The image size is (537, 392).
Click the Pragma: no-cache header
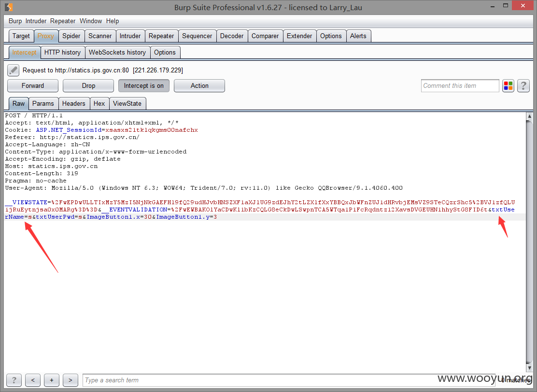pos(36,181)
